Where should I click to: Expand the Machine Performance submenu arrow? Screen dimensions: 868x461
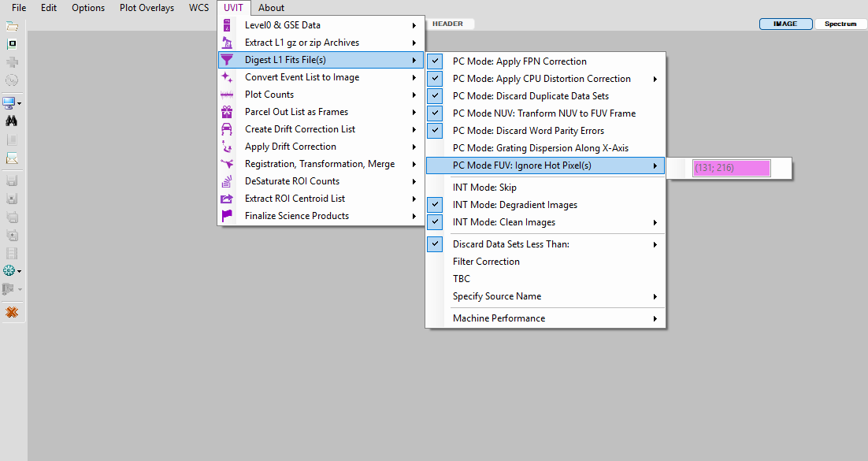[x=655, y=318]
